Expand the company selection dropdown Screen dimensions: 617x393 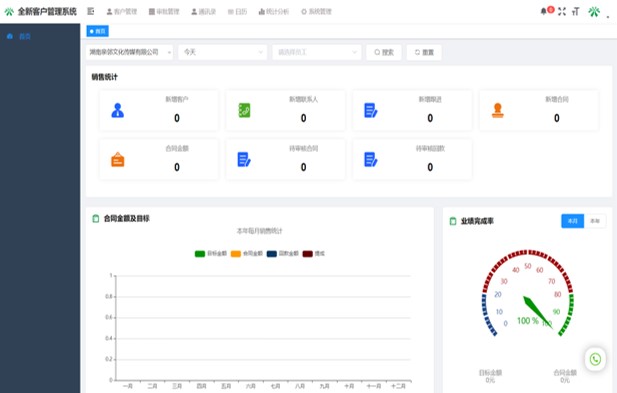click(129, 52)
